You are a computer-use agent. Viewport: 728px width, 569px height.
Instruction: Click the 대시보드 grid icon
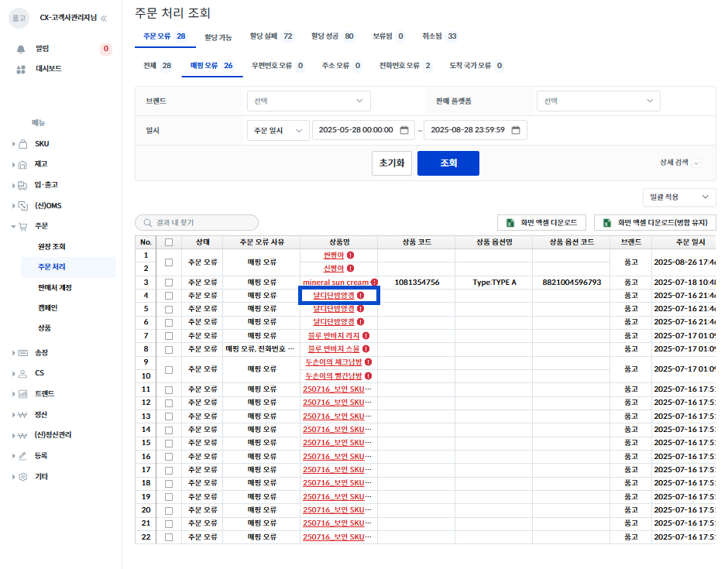tap(22, 69)
